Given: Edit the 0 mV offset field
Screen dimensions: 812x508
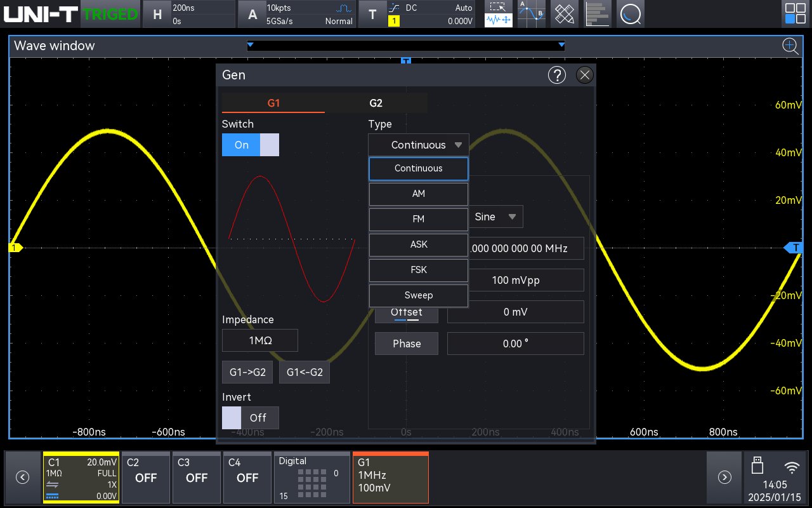Looking at the screenshot, I should pos(516,312).
